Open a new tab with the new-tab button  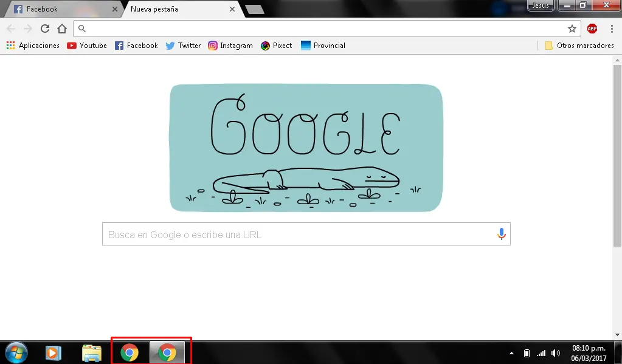255,10
